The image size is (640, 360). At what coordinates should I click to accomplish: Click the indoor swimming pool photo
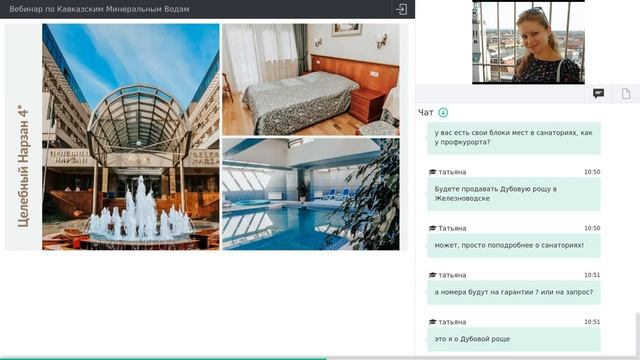tap(311, 194)
